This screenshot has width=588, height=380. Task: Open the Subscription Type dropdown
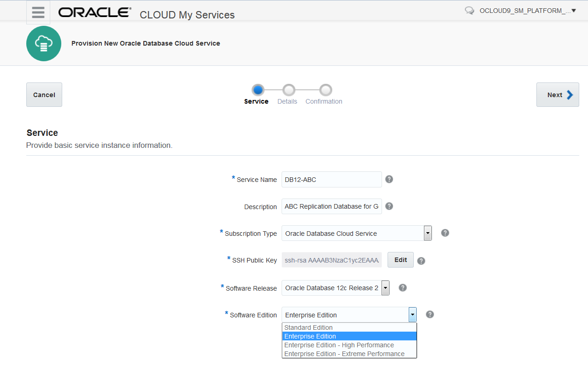pyautogui.click(x=427, y=233)
